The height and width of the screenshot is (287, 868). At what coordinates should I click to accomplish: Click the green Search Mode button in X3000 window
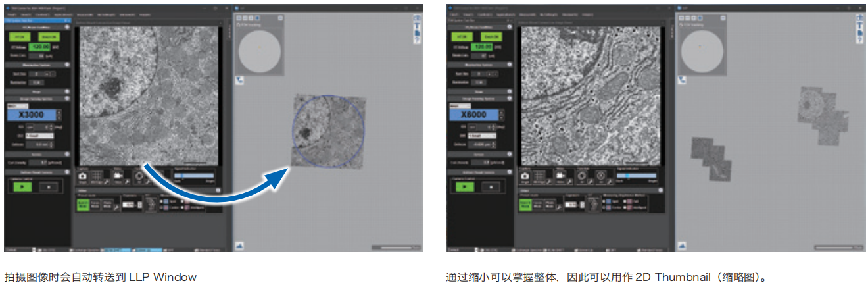(83, 206)
